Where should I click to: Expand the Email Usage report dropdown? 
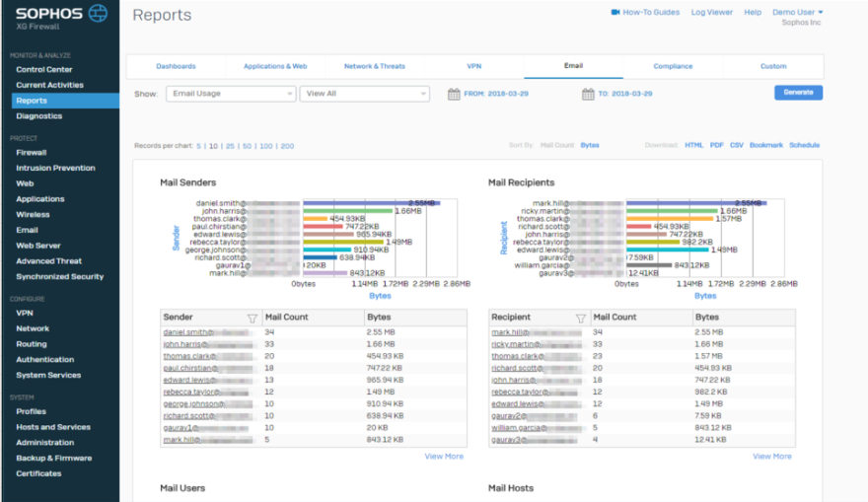pos(230,94)
